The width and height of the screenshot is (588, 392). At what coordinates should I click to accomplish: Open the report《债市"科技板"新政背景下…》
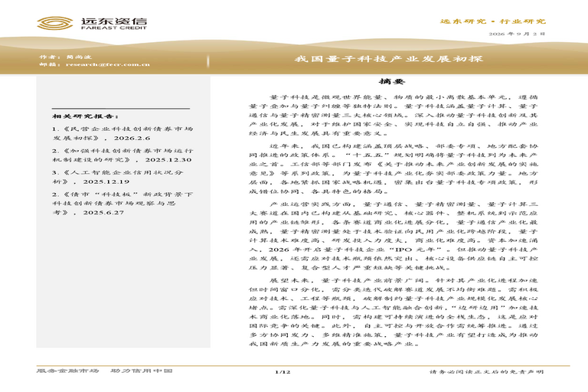122,203
